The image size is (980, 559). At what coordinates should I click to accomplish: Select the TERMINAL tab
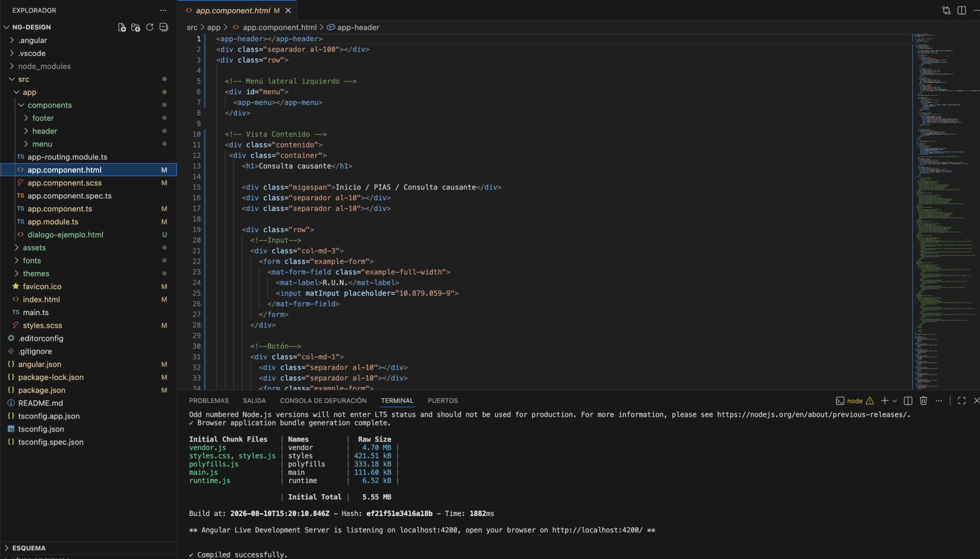tap(397, 400)
